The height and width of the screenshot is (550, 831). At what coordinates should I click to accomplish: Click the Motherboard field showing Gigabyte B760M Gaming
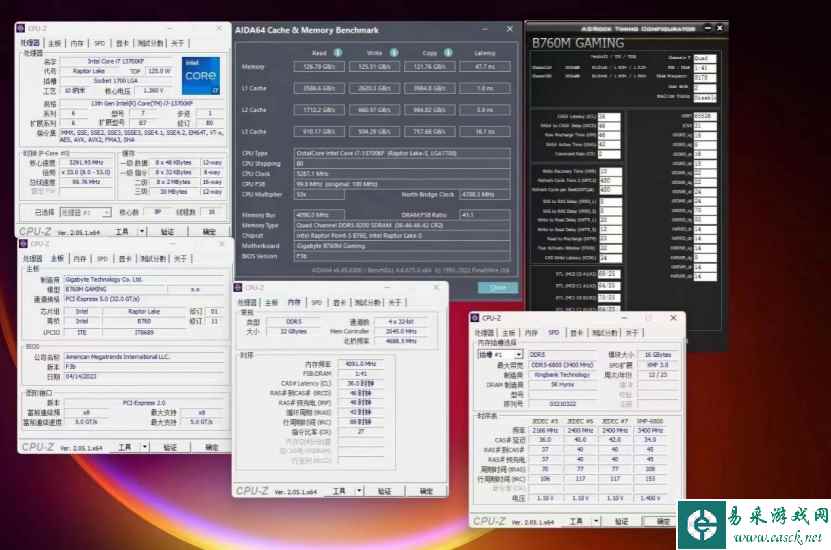(402, 246)
